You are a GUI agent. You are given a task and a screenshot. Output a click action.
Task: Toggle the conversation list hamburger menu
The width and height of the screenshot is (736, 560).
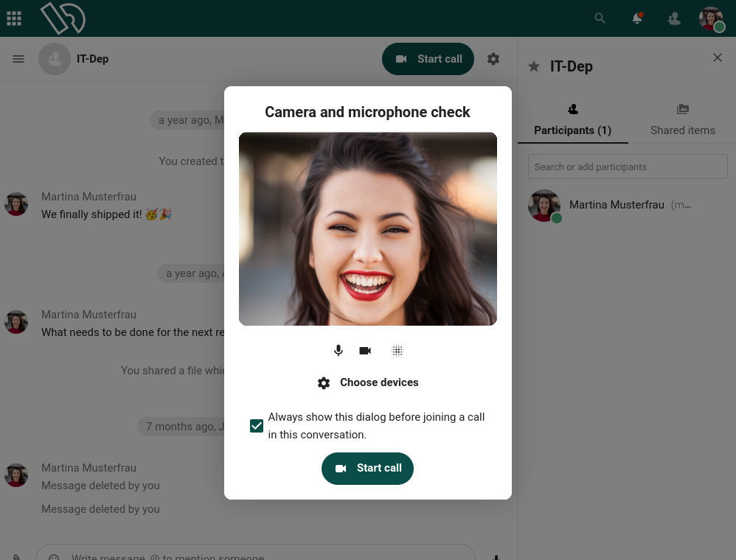tap(18, 59)
